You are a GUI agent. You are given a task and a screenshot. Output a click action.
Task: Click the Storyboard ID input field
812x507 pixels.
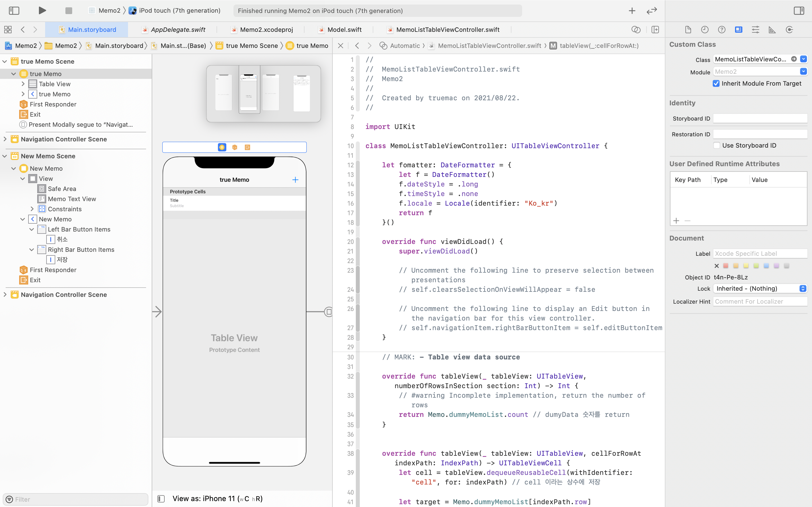pos(760,118)
